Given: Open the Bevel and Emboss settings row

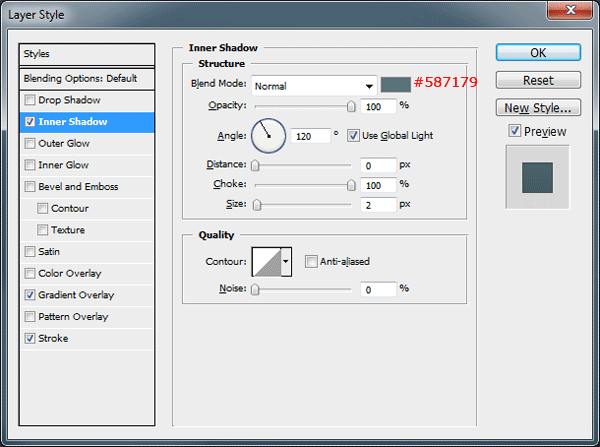Looking at the screenshot, I should point(87,187).
